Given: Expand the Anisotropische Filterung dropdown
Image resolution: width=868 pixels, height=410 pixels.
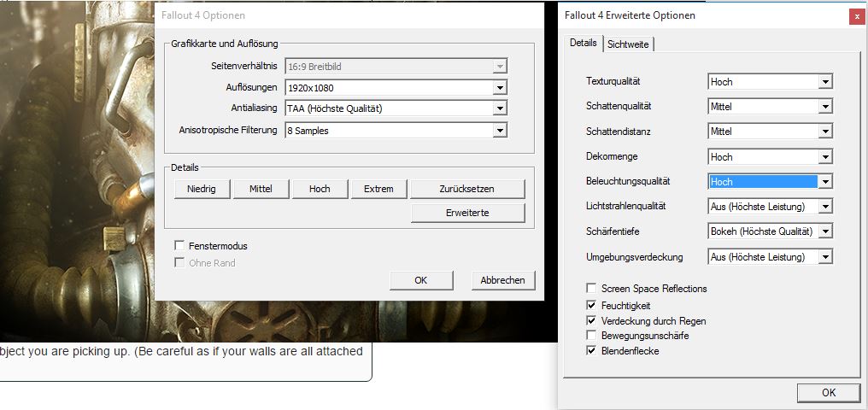Looking at the screenshot, I should (396, 131).
